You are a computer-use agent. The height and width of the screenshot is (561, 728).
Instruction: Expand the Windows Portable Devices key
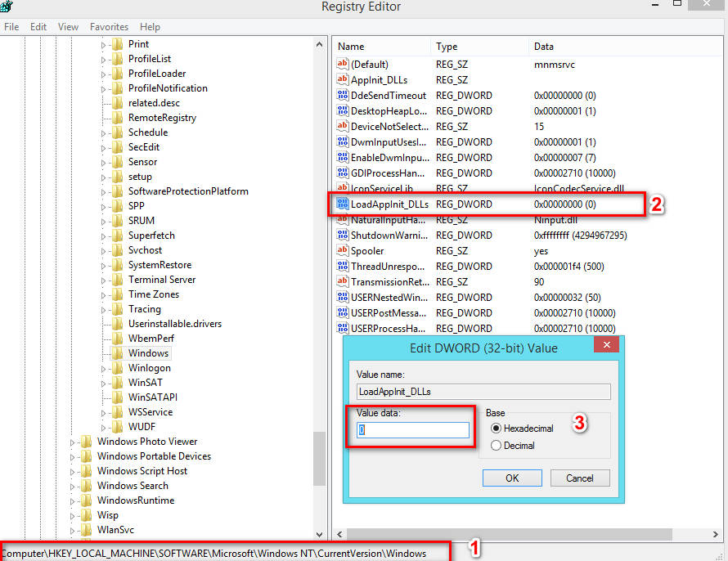(x=72, y=456)
